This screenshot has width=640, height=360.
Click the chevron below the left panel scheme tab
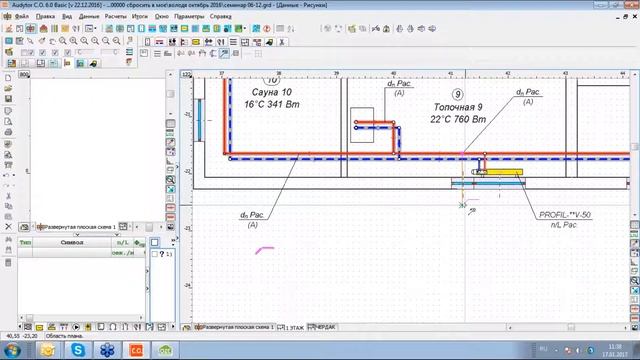coord(77,235)
